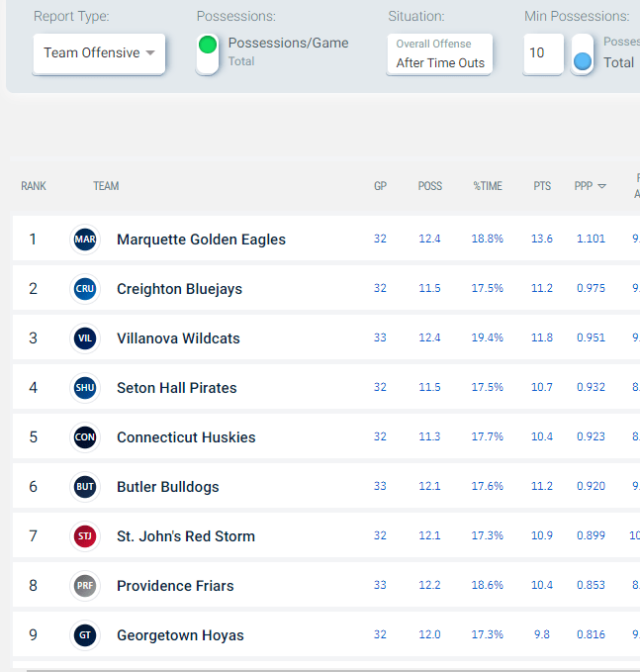Screen dimensions: 640x672
Task: Open the Georgetown Hoyas team name link
Action: (180, 635)
